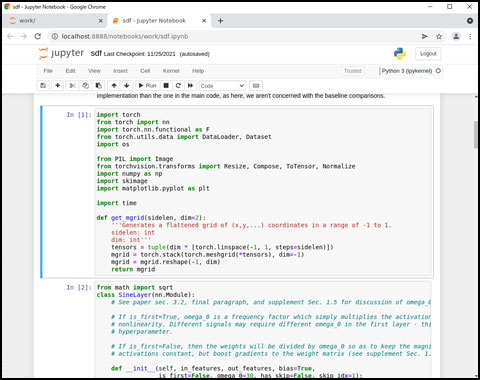
Task: Click scrollbar down arrow
Action: pos(476,375)
